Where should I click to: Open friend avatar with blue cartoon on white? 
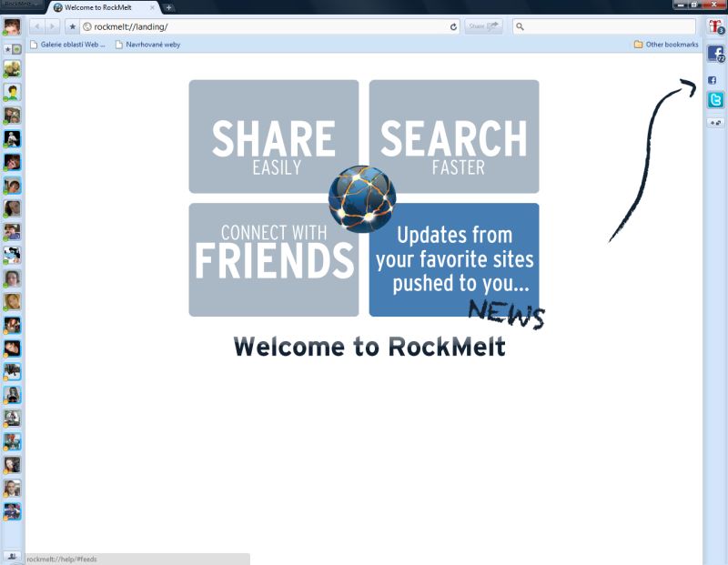pyautogui.click(x=12, y=256)
